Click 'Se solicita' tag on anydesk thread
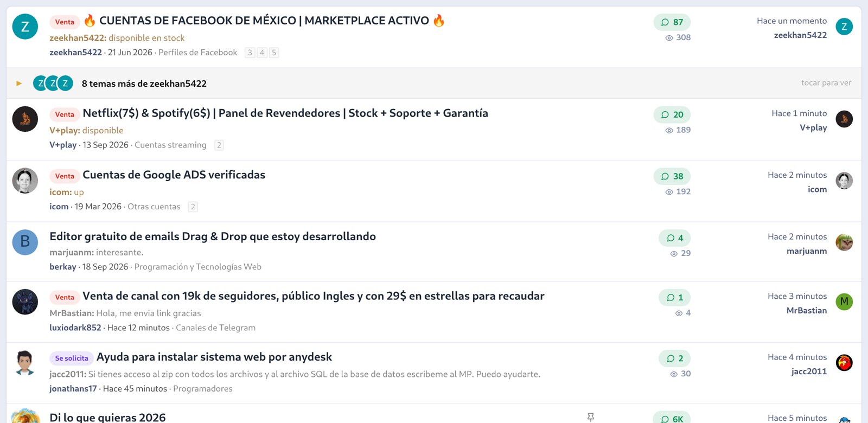Image resolution: width=868 pixels, height=423 pixels. 72,358
